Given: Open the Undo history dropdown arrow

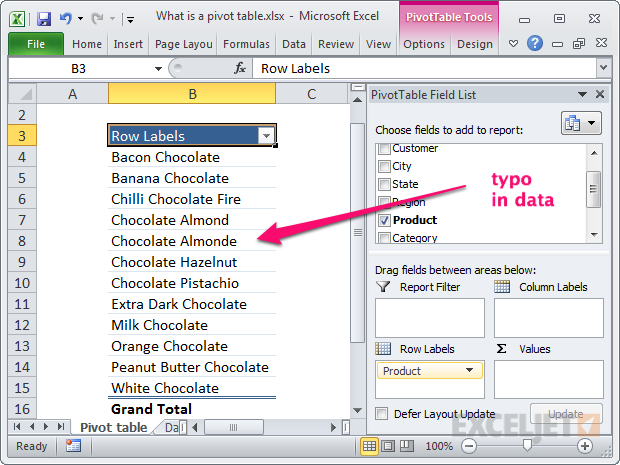Looking at the screenshot, I should (81, 18).
